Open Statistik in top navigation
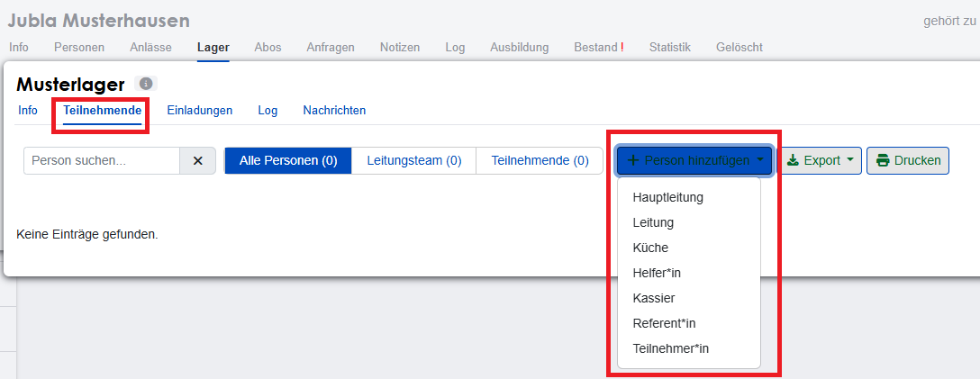 (670, 48)
